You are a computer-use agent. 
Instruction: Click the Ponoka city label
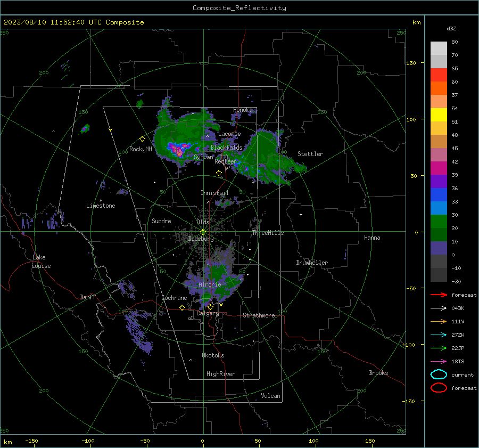coord(243,110)
